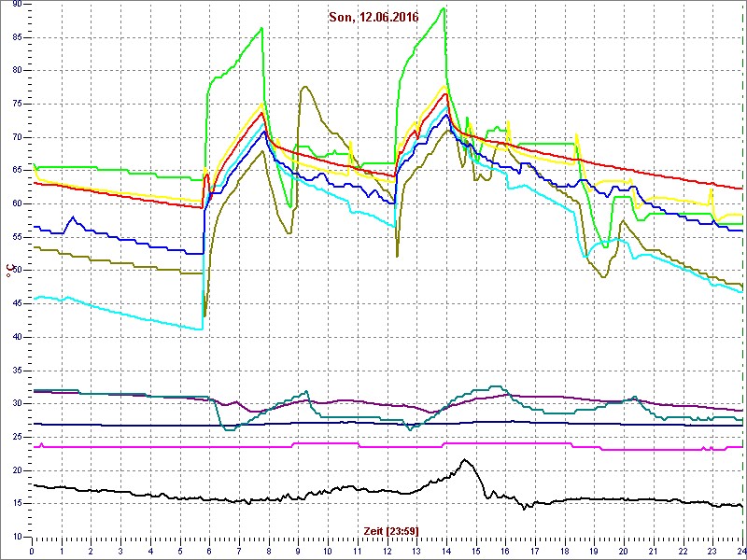Click the chart title 'Son, 12.06.2016'

[x=374, y=18]
